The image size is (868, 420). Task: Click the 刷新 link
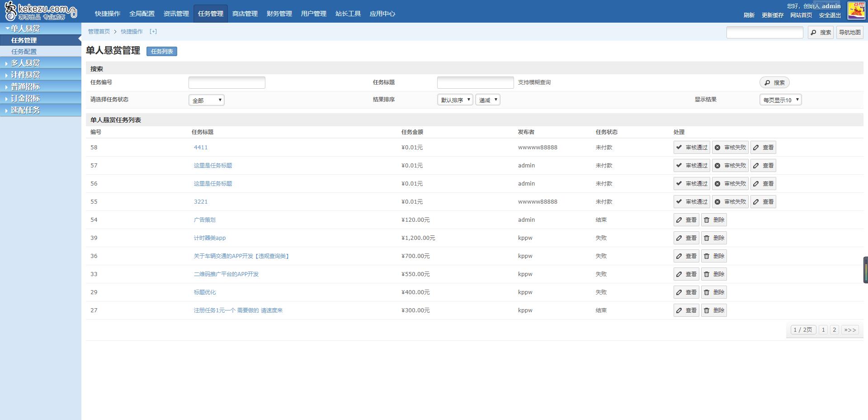coord(749,15)
